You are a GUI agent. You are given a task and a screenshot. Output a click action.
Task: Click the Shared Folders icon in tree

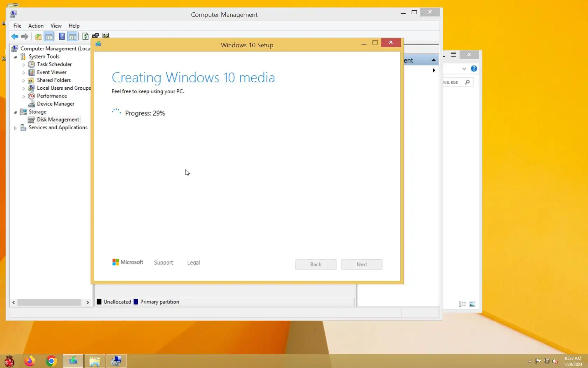(x=31, y=80)
